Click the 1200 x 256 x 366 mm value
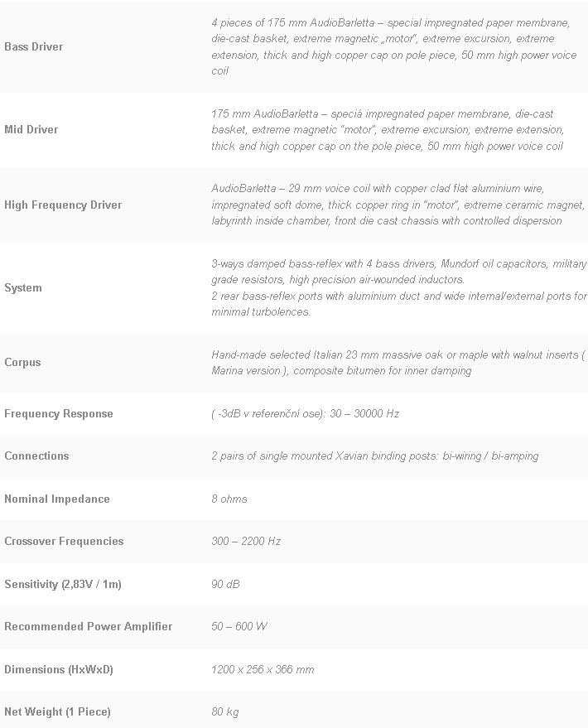This screenshot has width=588, height=728. click(263, 670)
